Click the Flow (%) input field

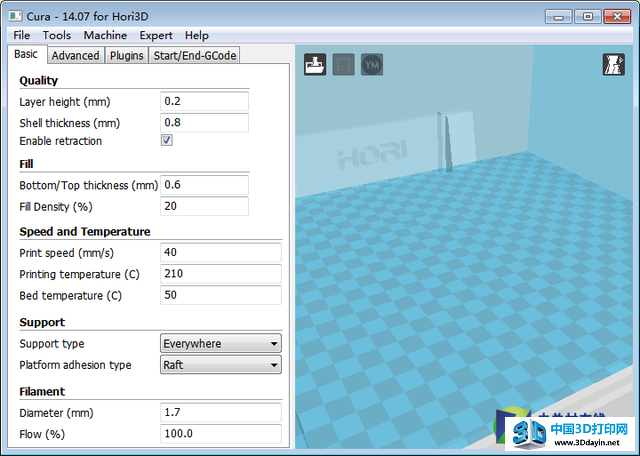[221, 434]
